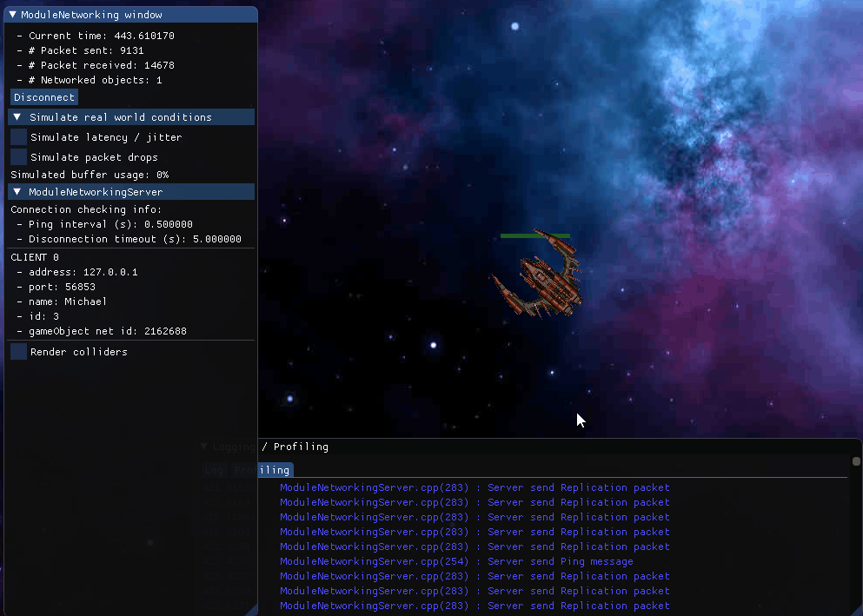Click the Disconnection timeout value line
Screen dimensions: 863x616
pyautogui.click(x=129, y=239)
